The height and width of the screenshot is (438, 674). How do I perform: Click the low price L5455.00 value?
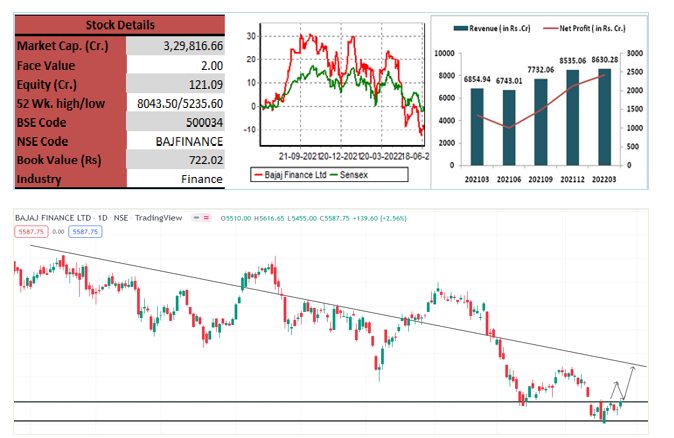pos(302,218)
